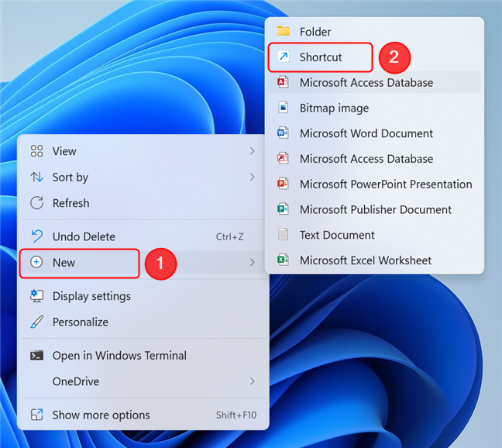Click the Windows Terminal icon
Image resolution: width=502 pixels, height=448 pixels.
coord(36,356)
